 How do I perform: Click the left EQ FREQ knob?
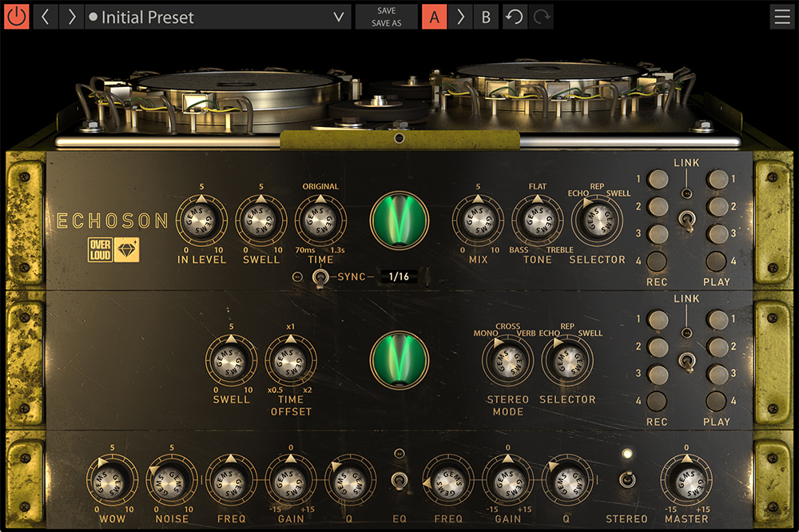pos(232,481)
